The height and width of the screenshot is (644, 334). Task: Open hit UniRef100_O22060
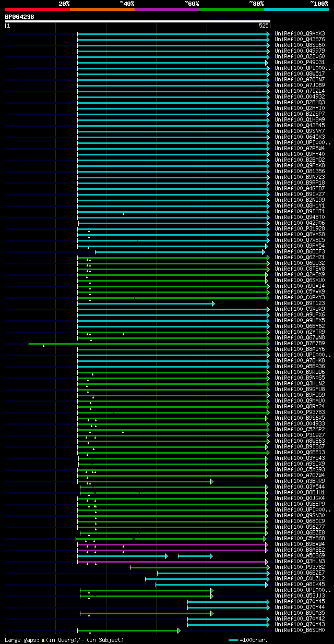coord(300,57)
